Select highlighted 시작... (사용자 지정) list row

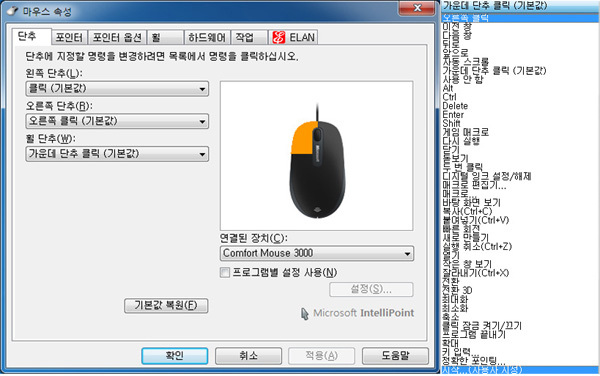(x=520, y=370)
